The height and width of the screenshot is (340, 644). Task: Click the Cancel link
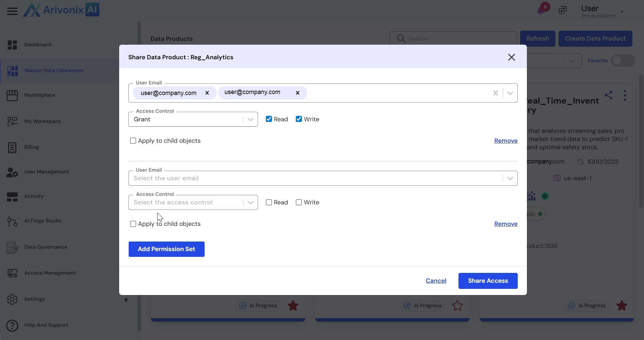coord(436,281)
